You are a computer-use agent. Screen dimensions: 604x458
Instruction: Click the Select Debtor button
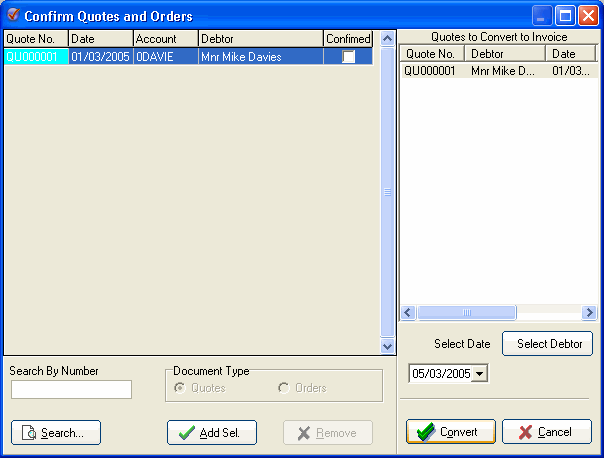point(547,344)
